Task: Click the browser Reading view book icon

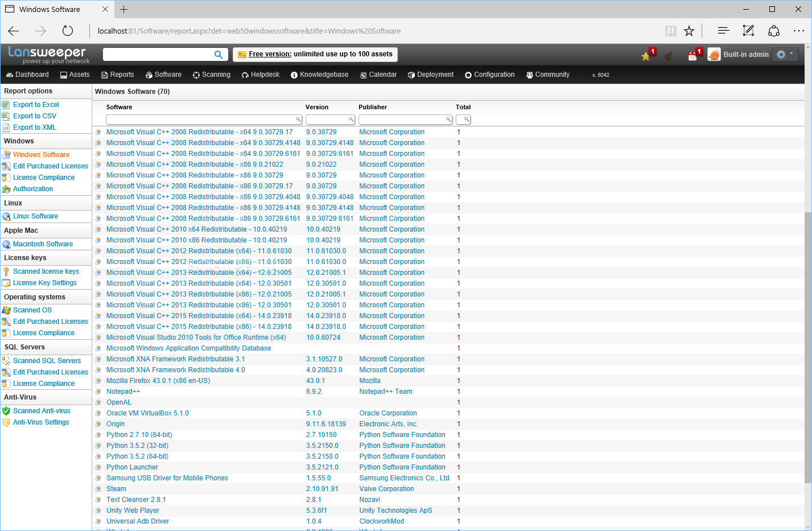Action: click(x=671, y=31)
